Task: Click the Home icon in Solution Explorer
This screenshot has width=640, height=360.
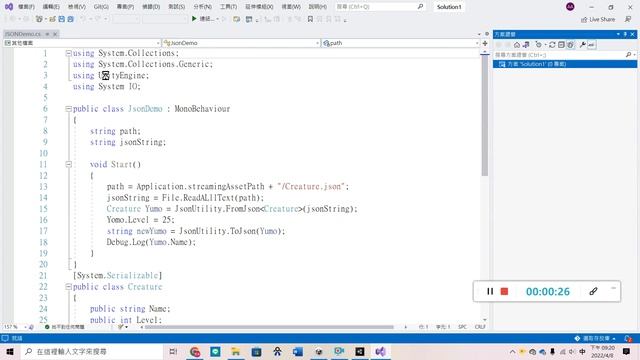Action: click(517, 44)
